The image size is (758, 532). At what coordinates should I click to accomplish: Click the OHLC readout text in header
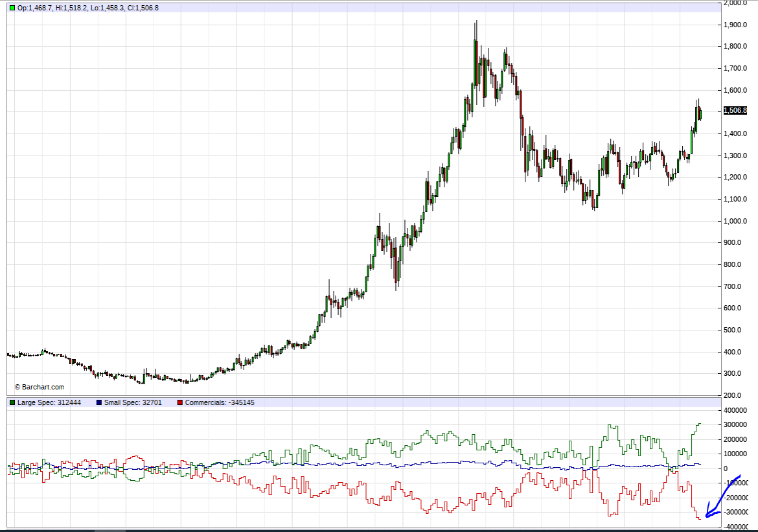pyautogui.click(x=87, y=8)
